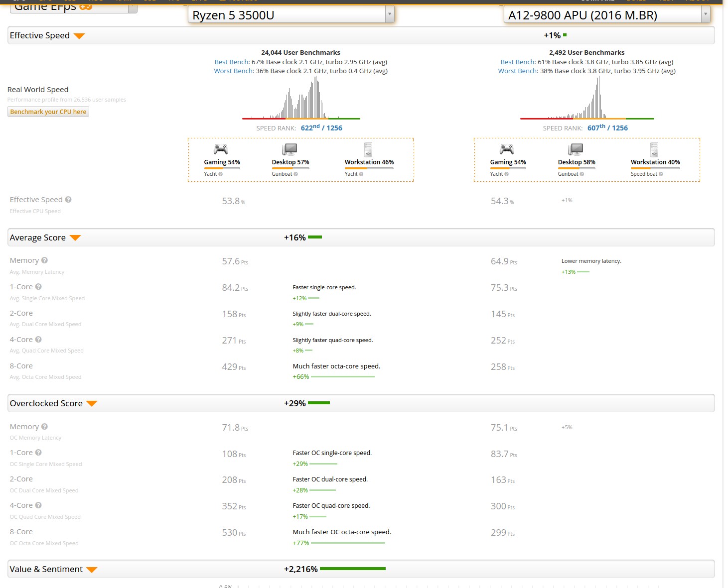
Task: Open help icon beside Ryzen Gaming Yacht label
Action: point(221,174)
